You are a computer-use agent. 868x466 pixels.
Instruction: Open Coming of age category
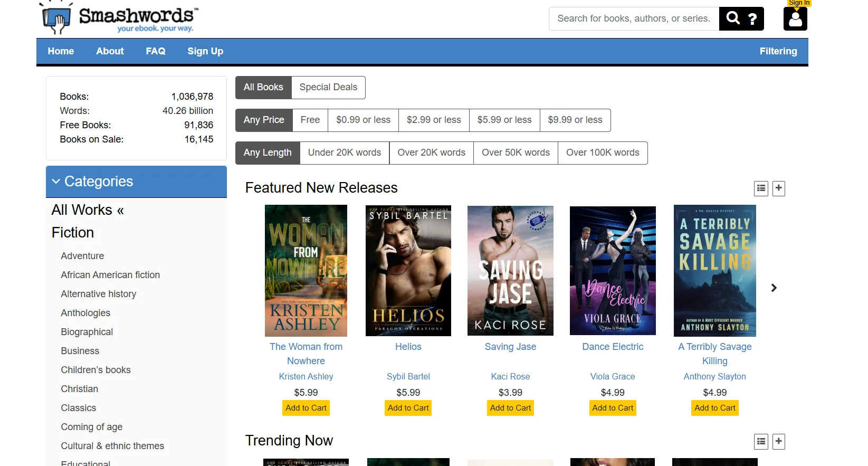92,427
